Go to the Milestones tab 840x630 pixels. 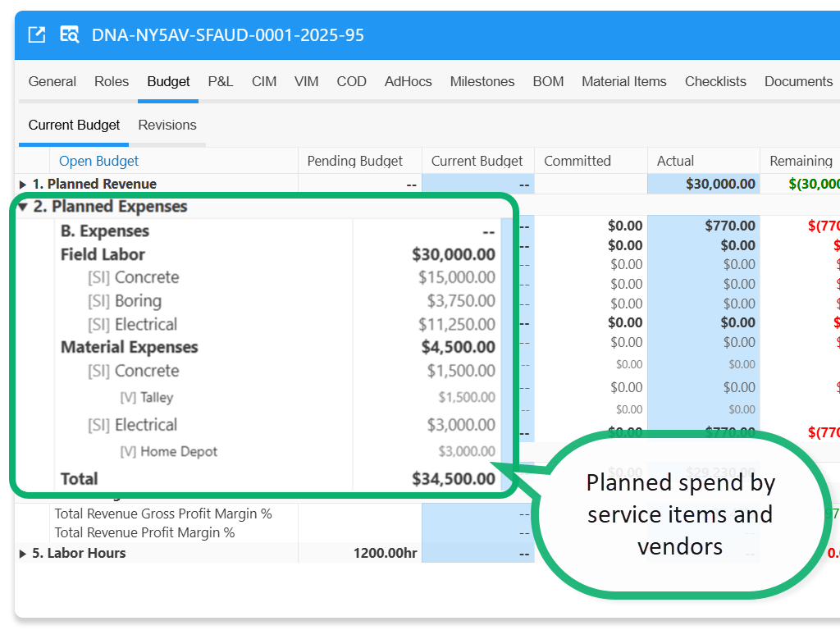[x=482, y=81]
